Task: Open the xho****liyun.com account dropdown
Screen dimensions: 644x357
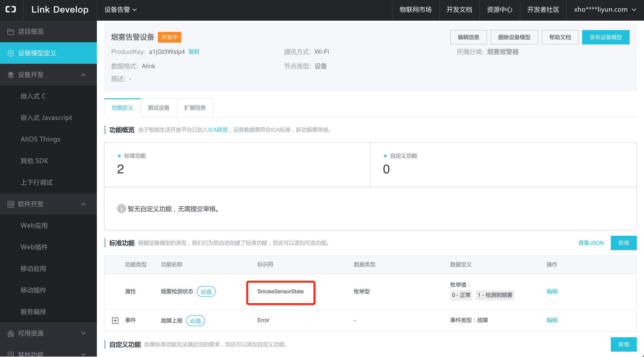Action: pyautogui.click(x=605, y=10)
